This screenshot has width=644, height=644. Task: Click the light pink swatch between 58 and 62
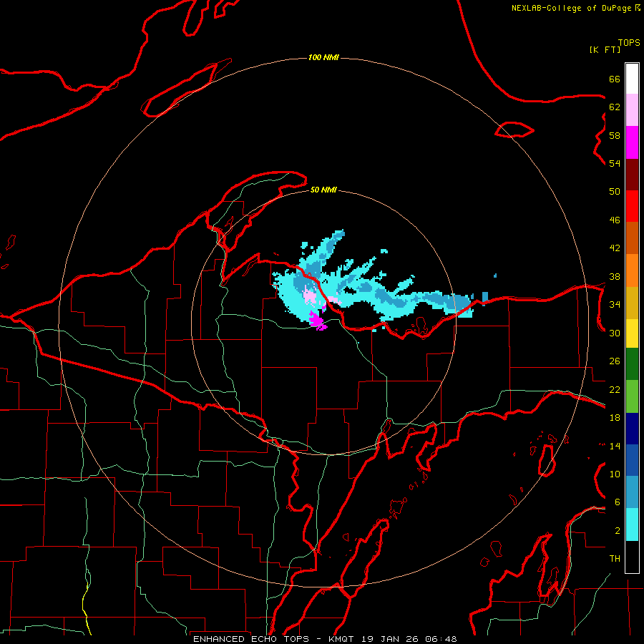coord(632,109)
